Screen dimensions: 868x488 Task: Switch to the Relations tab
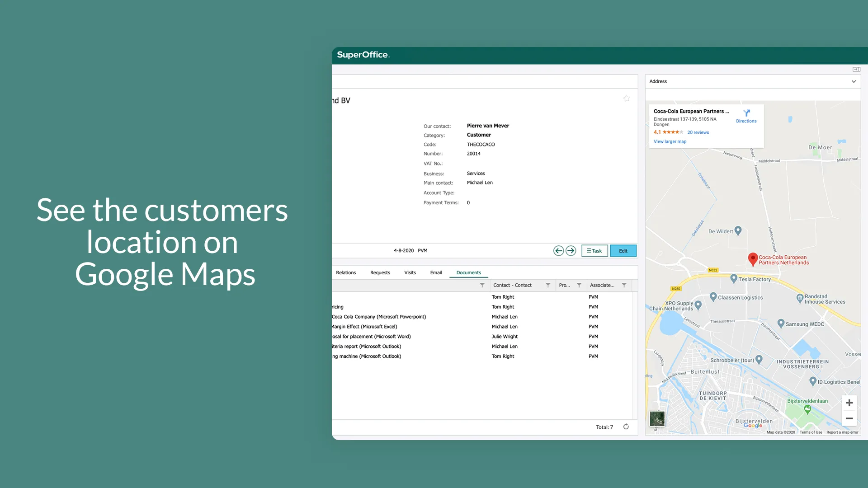point(346,272)
